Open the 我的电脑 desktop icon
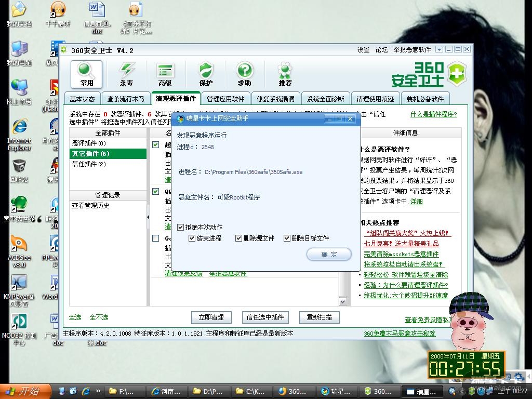This screenshot has width=532, height=399. [x=19, y=54]
